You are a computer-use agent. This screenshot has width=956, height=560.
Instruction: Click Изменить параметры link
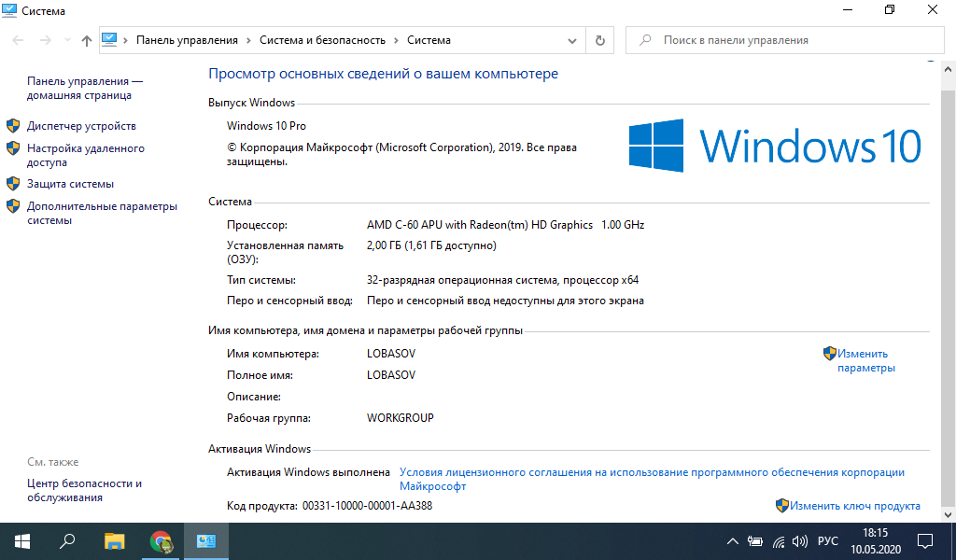[x=865, y=361]
